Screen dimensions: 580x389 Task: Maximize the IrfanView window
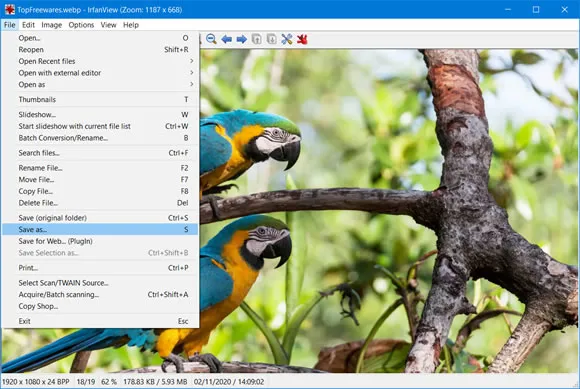pos(536,9)
